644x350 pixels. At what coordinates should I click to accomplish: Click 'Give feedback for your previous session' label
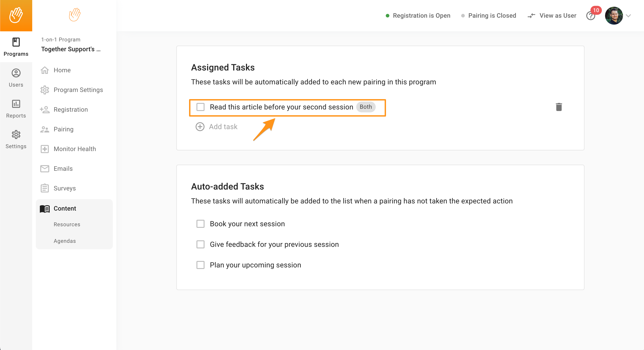(274, 244)
